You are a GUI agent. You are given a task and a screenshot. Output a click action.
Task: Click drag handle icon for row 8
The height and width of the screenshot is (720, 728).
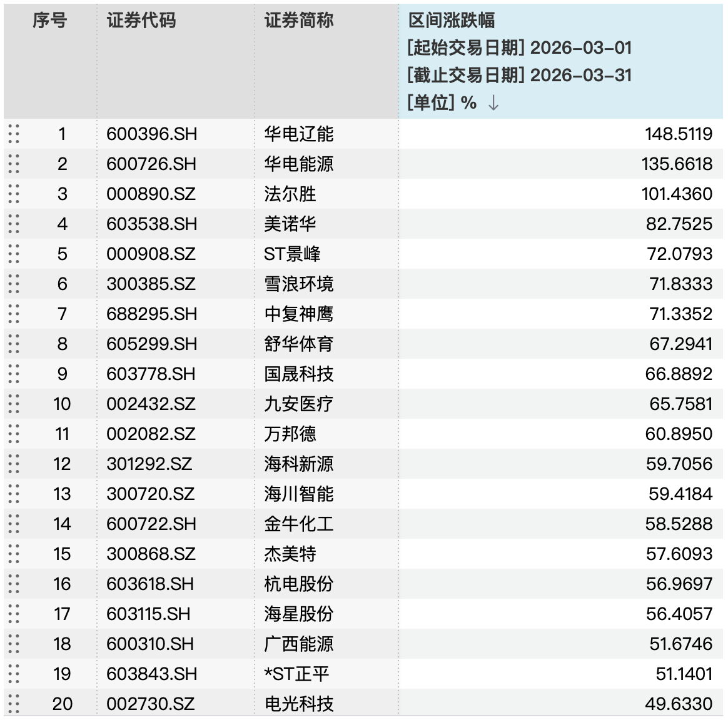[x=14, y=344]
